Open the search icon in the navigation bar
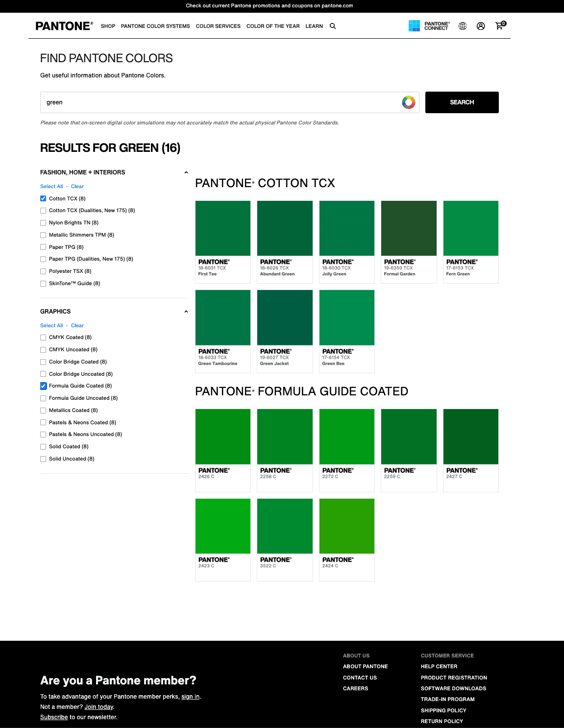 coord(333,26)
